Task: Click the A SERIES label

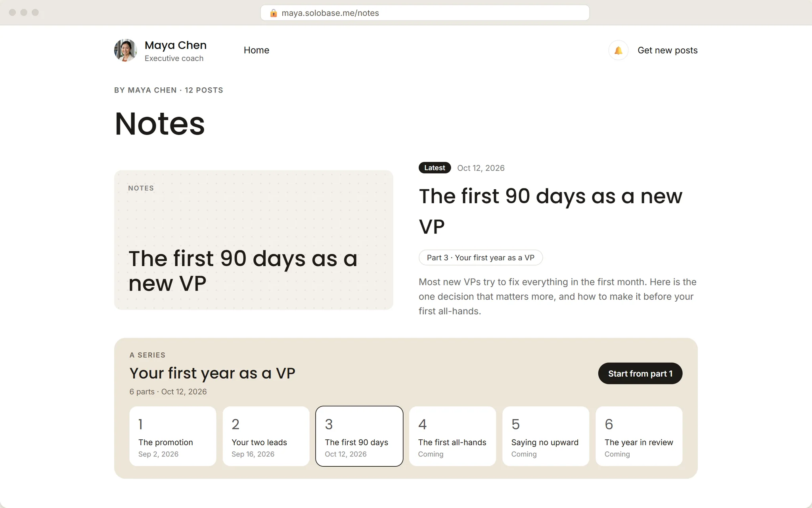Action: point(147,355)
